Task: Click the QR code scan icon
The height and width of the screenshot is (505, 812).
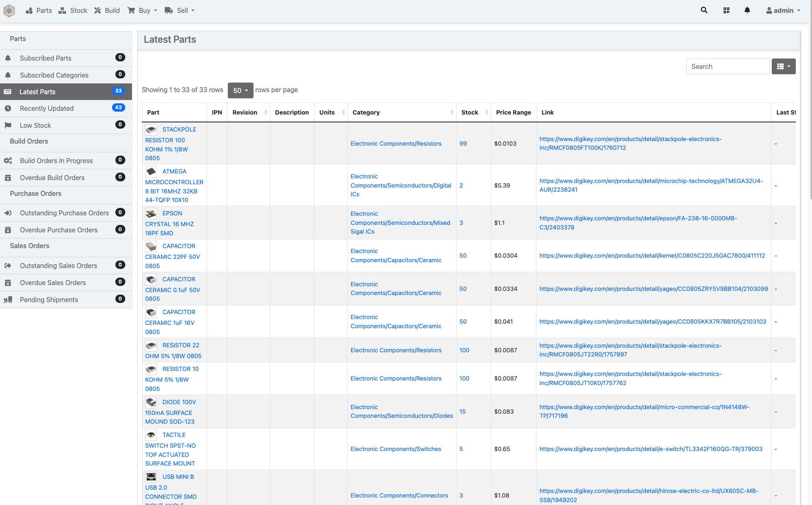Action: (x=726, y=10)
